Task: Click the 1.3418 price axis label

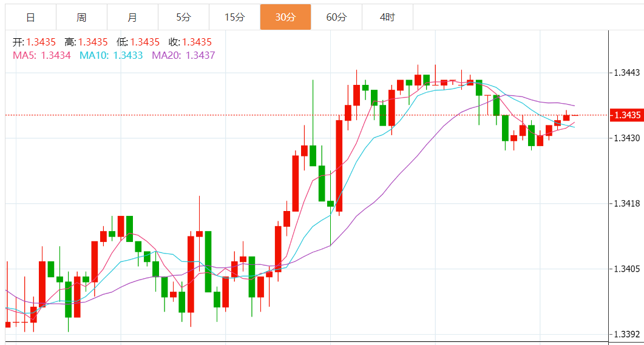Action: 626,204
